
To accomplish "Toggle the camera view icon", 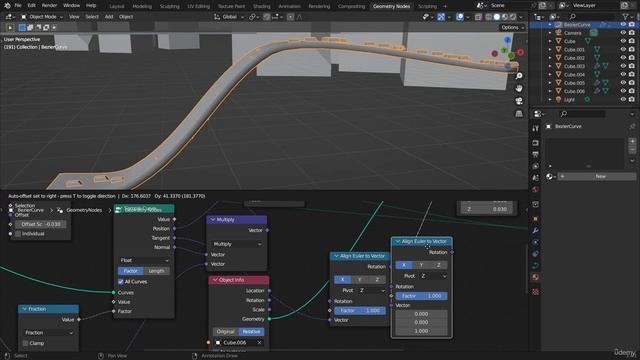I will coord(519,101).
